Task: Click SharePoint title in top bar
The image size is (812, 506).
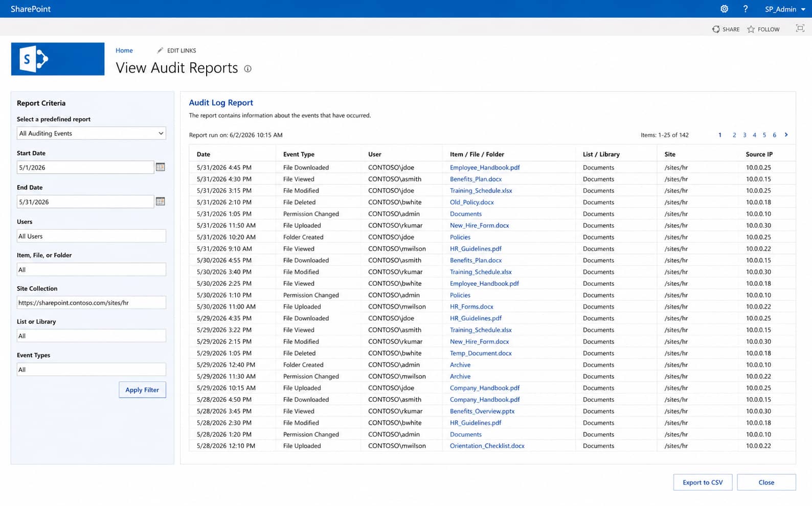Action: (x=31, y=9)
